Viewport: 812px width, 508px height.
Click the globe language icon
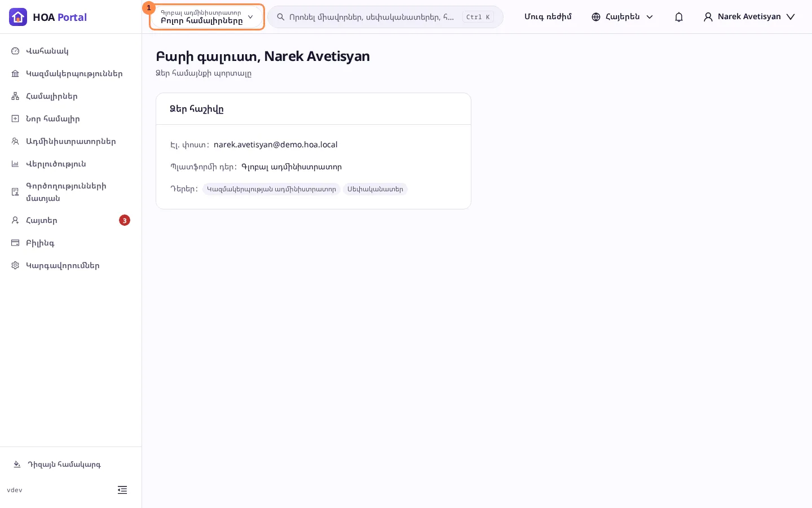coord(596,17)
